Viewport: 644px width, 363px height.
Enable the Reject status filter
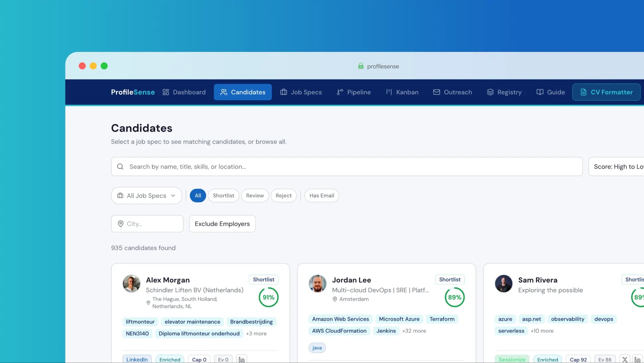(283, 196)
